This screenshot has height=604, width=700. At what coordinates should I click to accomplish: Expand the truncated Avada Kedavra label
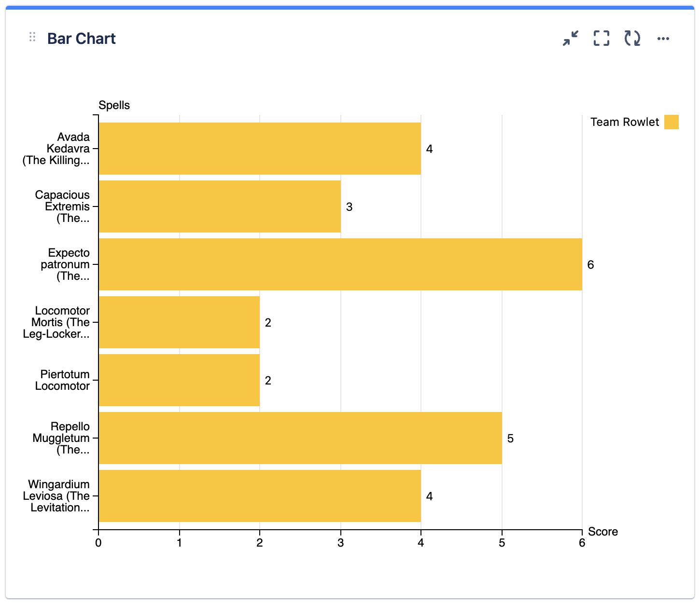[63, 149]
